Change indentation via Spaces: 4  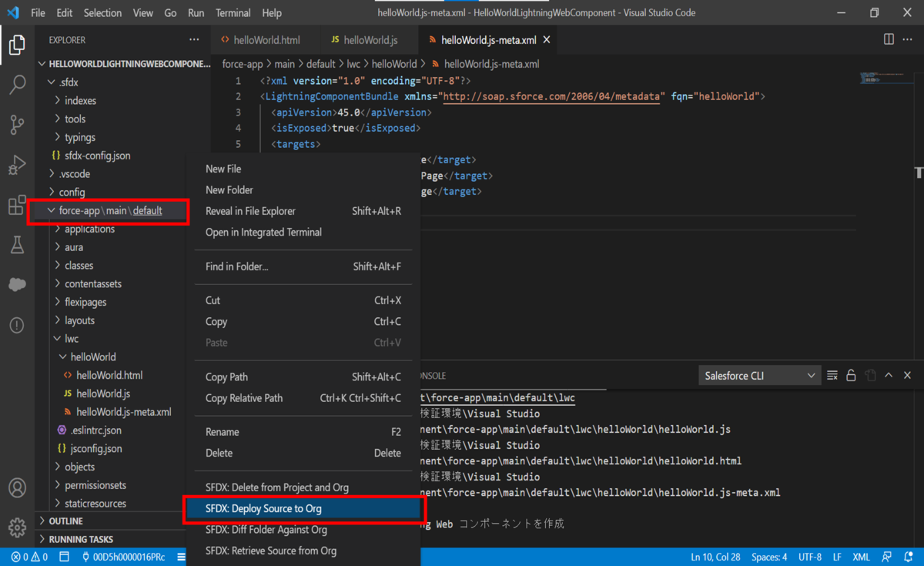point(768,557)
